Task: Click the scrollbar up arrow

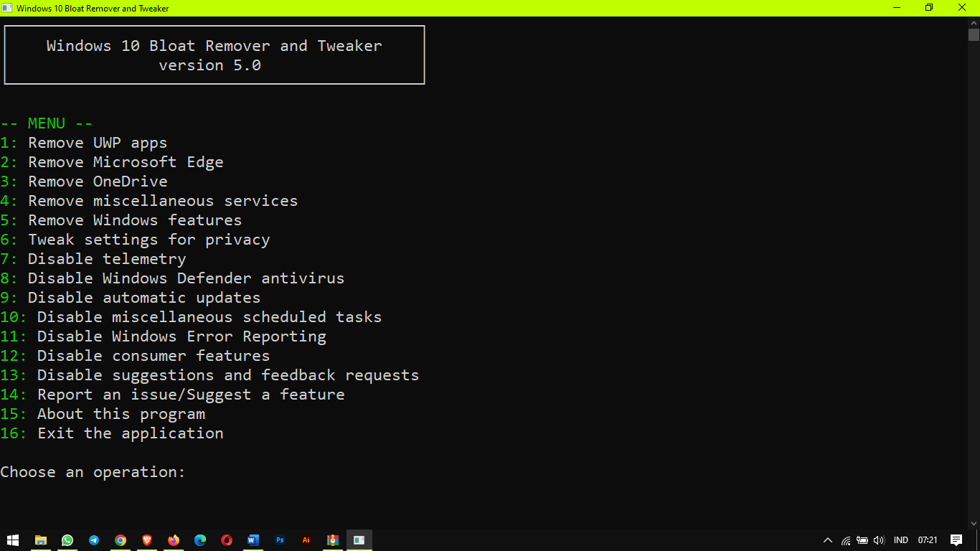Action: coord(974,22)
